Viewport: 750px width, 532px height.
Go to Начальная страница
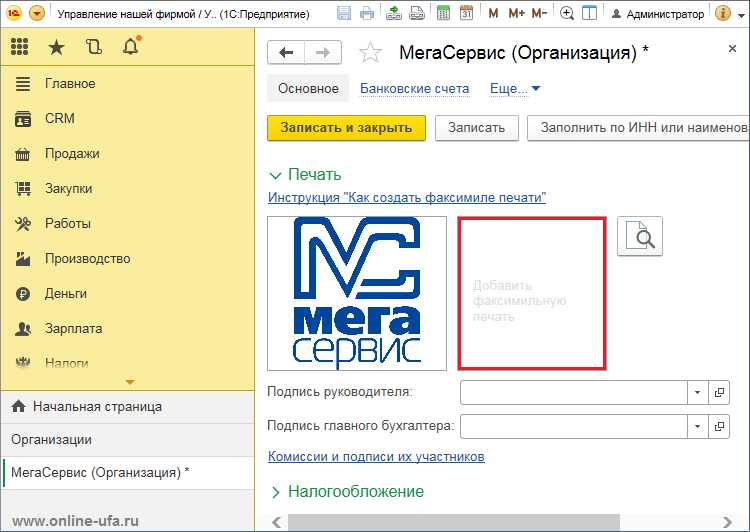pyautogui.click(x=128, y=407)
